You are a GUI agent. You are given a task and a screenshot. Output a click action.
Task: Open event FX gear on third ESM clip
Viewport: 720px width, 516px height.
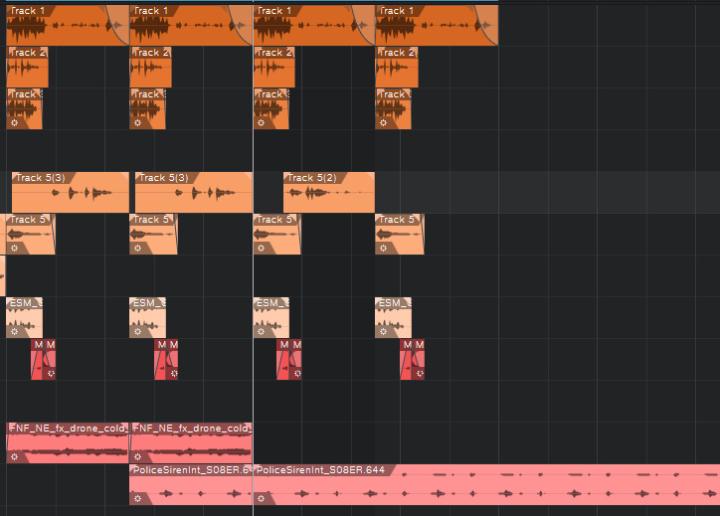click(x=261, y=331)
